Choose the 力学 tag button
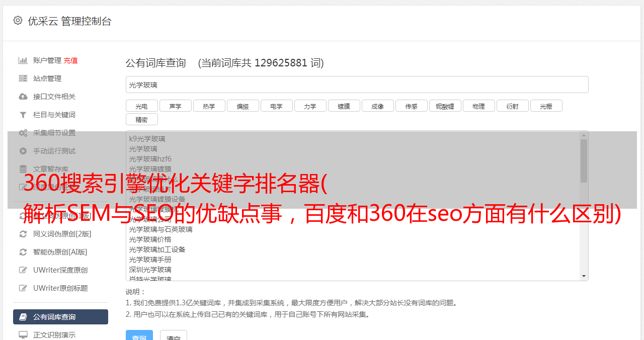This screenshot has height=340, width=644. click(x=310, y=106)
